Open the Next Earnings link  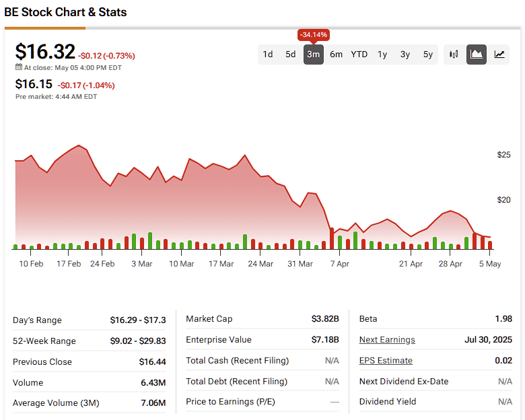click(x=387, y=340)
